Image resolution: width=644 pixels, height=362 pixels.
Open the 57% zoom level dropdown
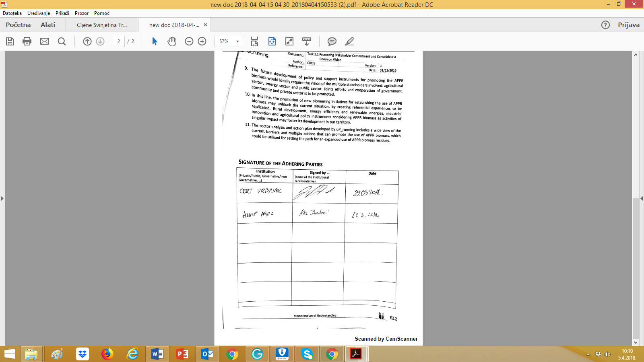pos(237,41)
